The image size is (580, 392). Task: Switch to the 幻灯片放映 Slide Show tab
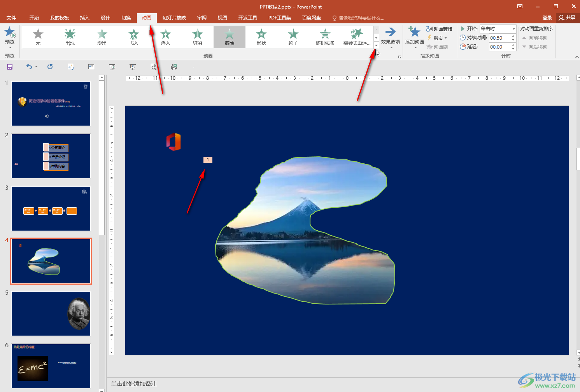174,18
